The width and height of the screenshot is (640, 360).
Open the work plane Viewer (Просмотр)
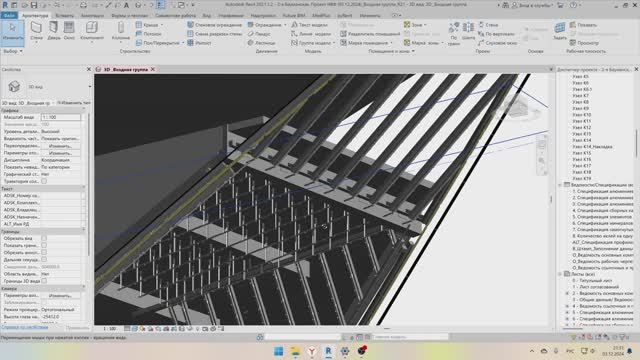584,43
